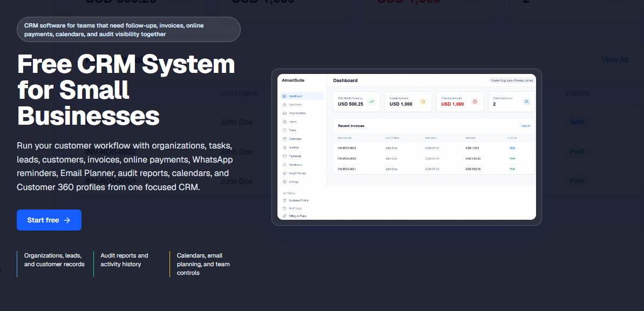Click invoice number INV-ROS-0001 in preview table

click(x=347, y=169)
